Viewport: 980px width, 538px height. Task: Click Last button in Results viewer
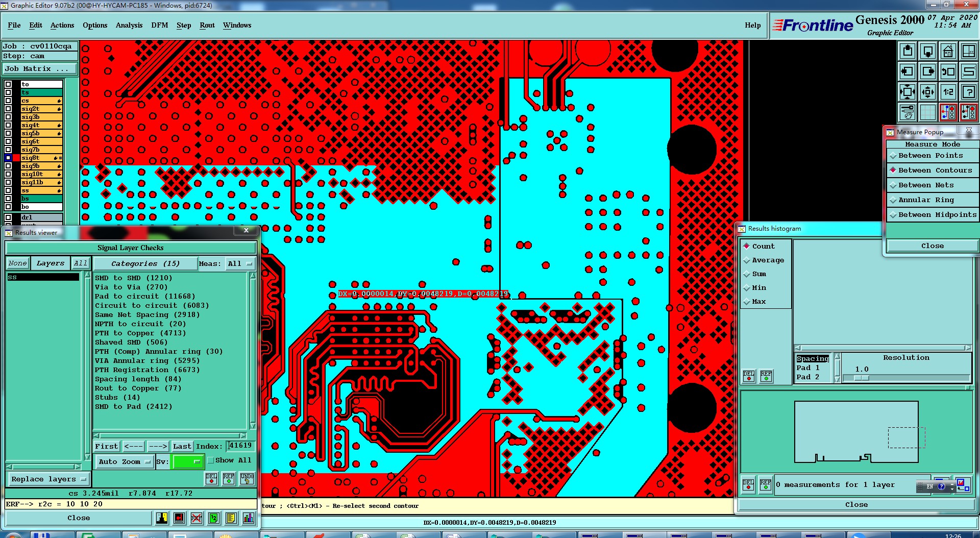click(182, 447)
